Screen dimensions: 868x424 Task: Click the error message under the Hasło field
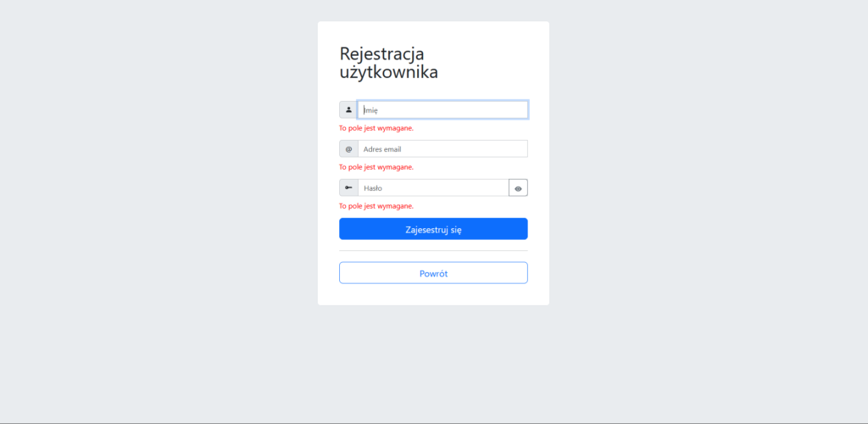point(376,206)
